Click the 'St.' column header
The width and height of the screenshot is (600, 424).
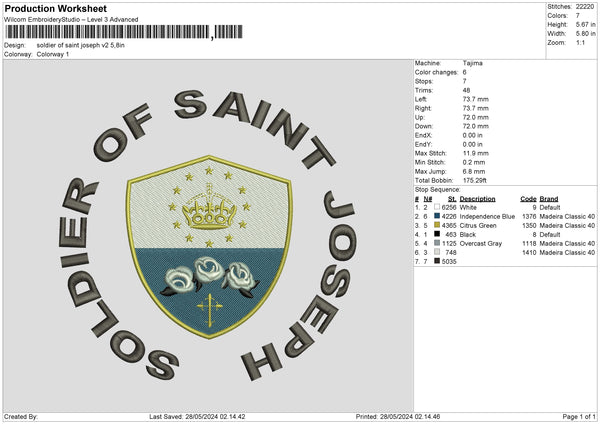[452, 199]
